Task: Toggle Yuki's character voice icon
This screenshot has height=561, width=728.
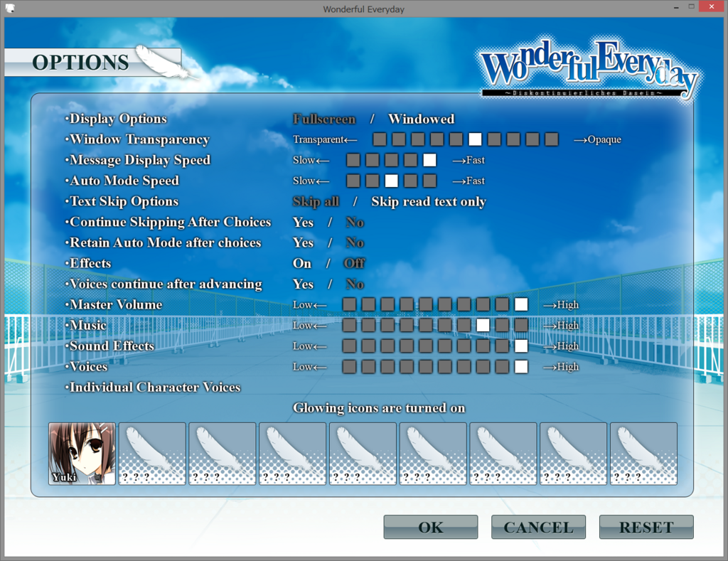Action: coord(82,454)
